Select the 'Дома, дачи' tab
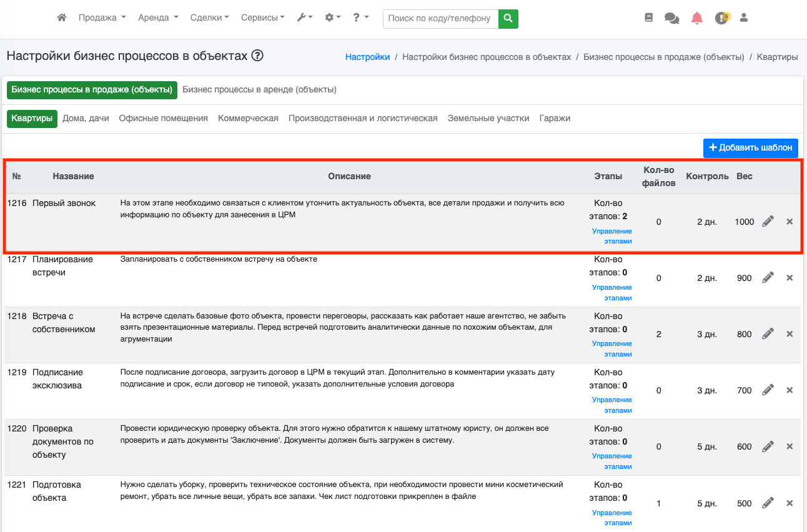This screenshot has width=807, height=532. coord(86,118)
